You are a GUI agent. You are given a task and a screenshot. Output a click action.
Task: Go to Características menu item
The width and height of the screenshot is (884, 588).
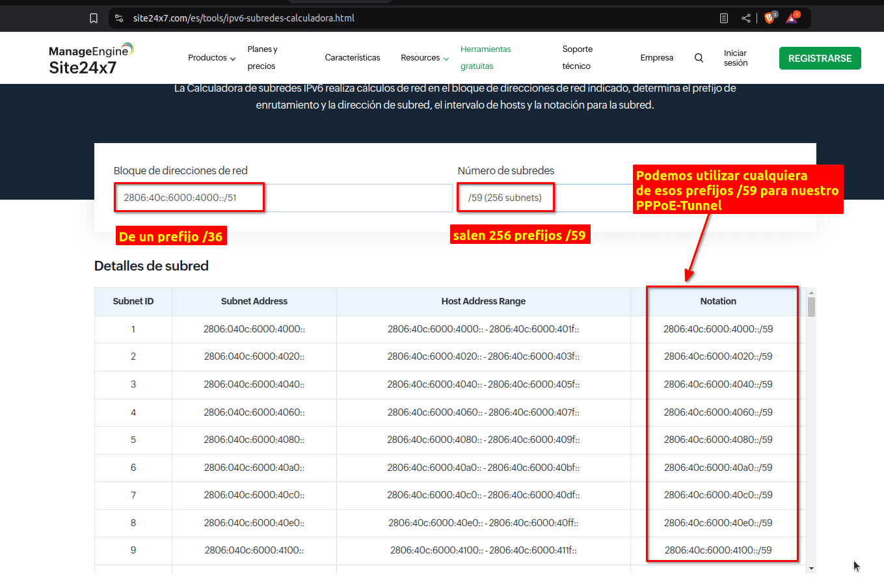click(352, 58)
